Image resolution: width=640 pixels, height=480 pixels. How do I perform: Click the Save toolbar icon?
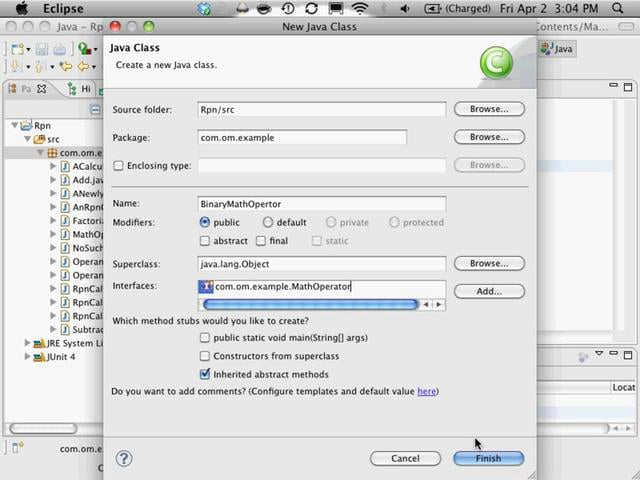pyautogui.click(x=42, y=49)
